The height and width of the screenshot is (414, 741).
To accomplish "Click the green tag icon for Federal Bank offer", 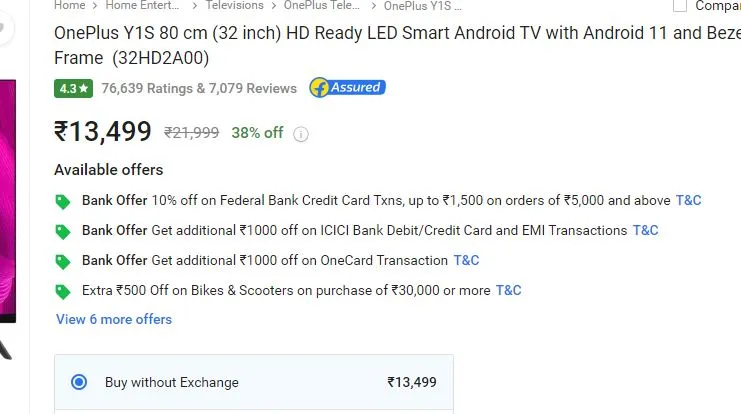I will (x=62, y=201).
